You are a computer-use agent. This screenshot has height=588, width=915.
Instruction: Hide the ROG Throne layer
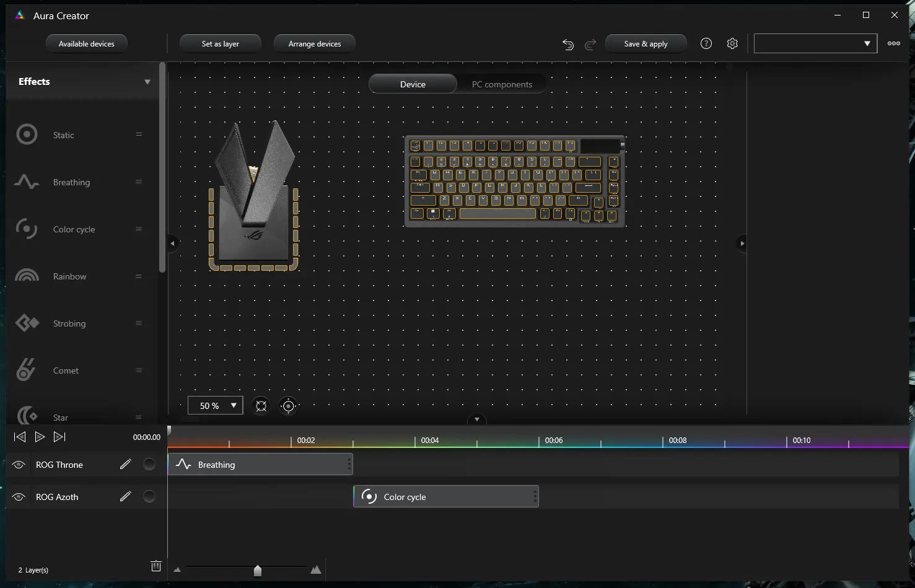[19, 465]
